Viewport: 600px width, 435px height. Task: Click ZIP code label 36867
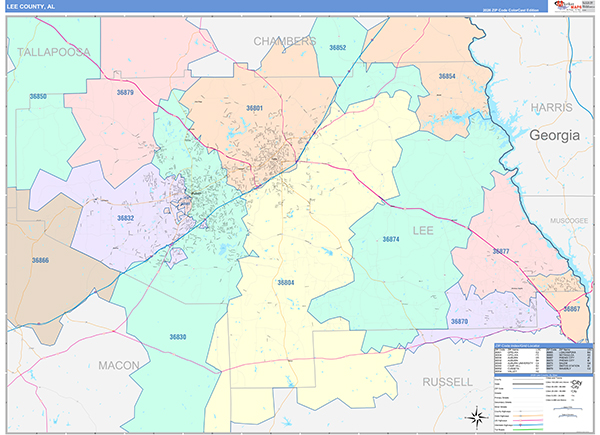572,309
